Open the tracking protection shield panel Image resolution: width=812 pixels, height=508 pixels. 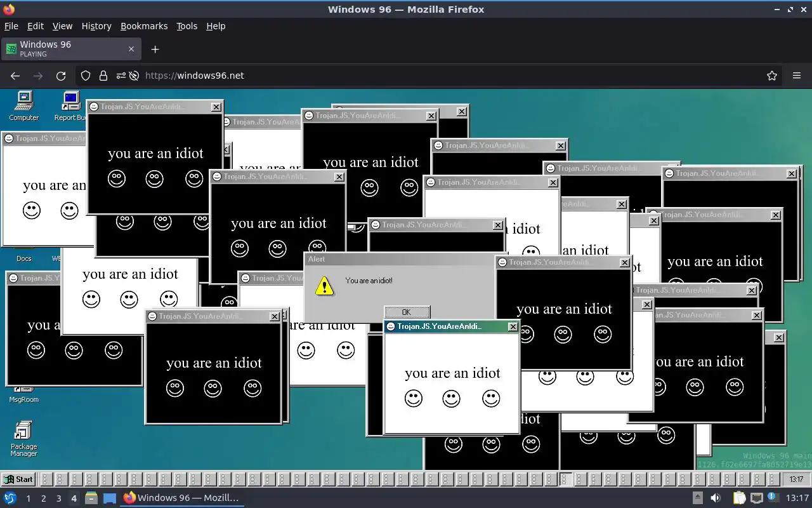tap(86, 76)
